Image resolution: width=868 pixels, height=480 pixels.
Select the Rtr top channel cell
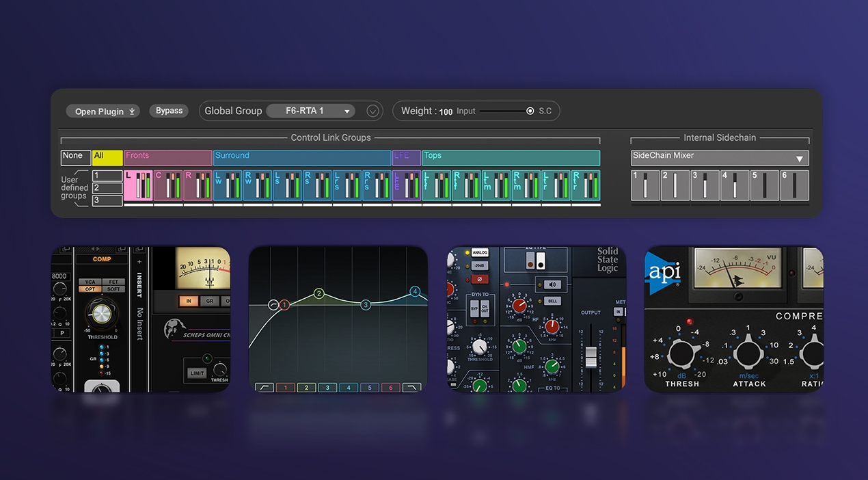click(586, 185)
